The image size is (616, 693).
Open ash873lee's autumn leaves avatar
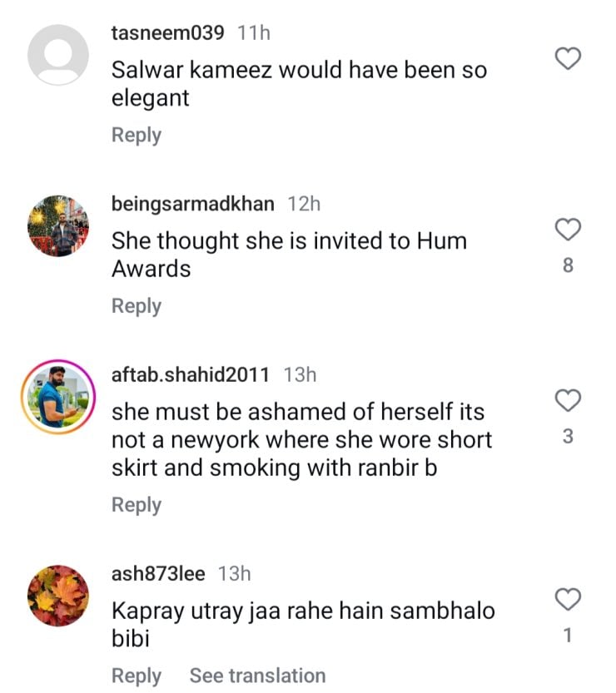(57, 596)
